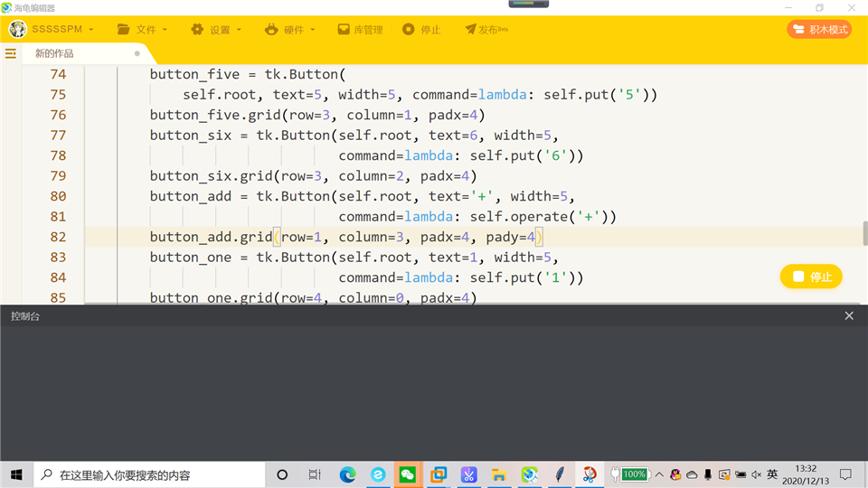Click the text self.operate('+') in code

point(537,217)
